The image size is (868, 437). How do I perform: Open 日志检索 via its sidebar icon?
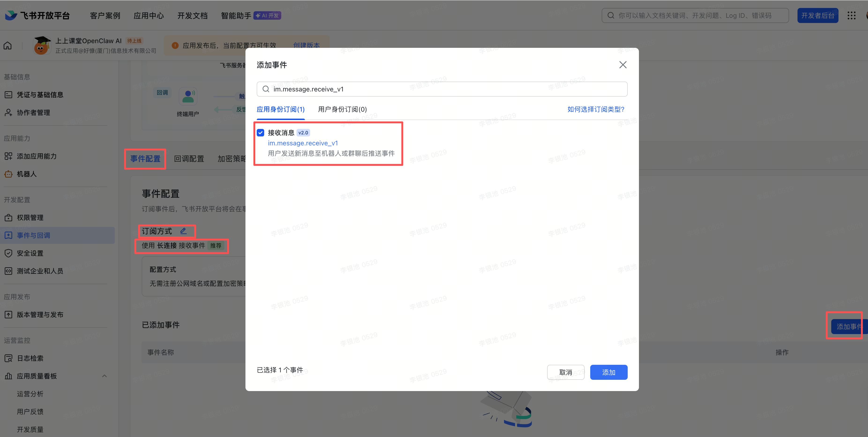coord(8,358)
